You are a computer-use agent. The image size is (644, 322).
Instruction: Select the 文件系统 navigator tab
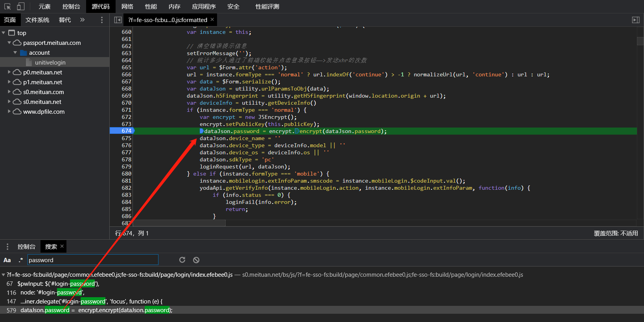click(37, 20)
